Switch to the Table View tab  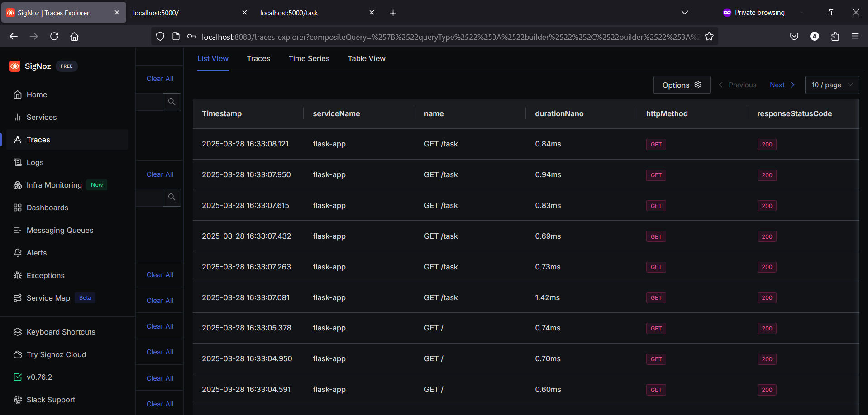pos(367,59)
